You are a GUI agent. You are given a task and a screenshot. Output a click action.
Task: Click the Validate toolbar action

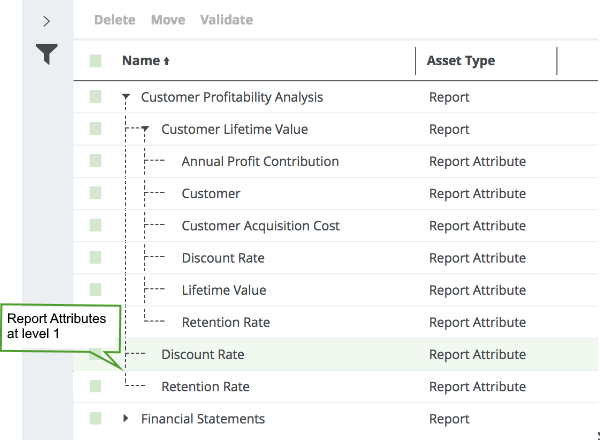[226, 20]
